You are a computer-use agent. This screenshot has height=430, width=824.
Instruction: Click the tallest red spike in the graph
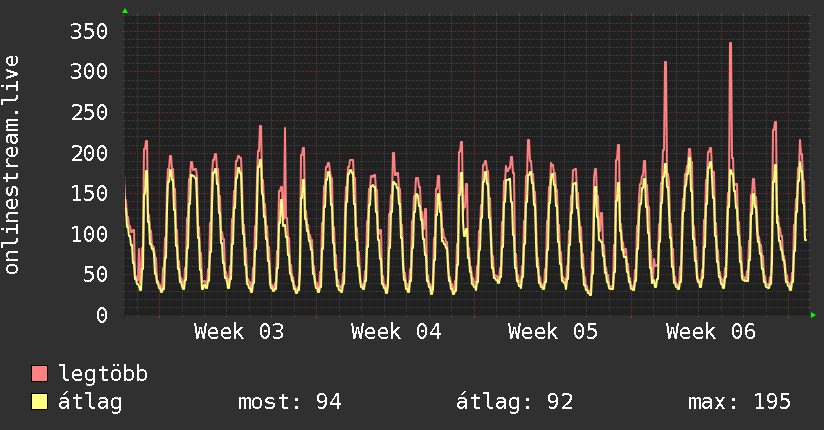(731, 45)
